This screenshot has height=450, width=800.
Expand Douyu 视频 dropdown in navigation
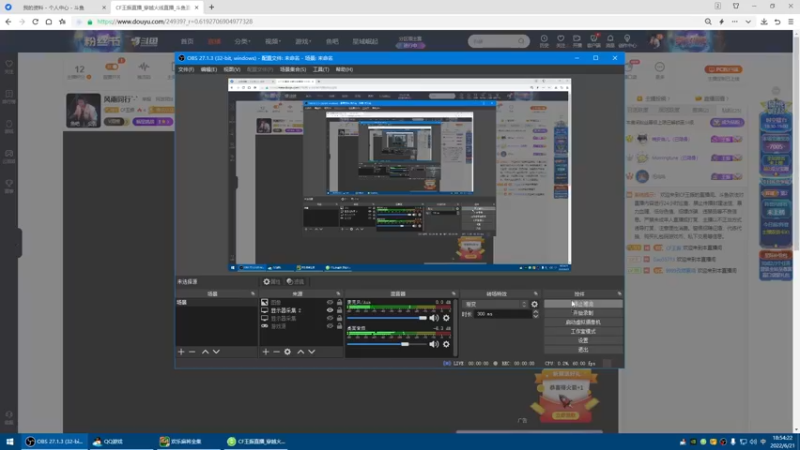tap(272, 41)
